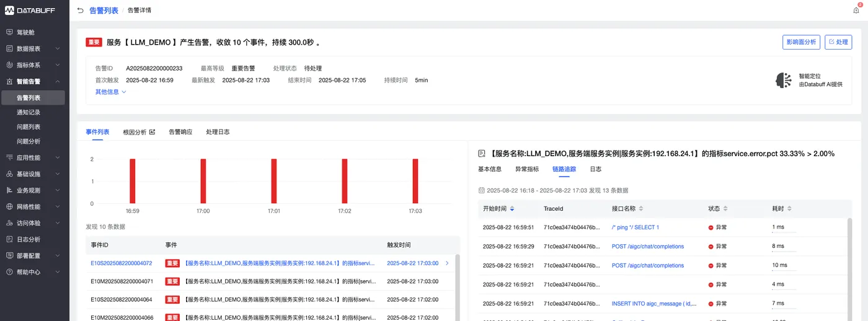868x321 pixels.
Task: Open notification bell in top bar
Action: (x=856, y=10)
